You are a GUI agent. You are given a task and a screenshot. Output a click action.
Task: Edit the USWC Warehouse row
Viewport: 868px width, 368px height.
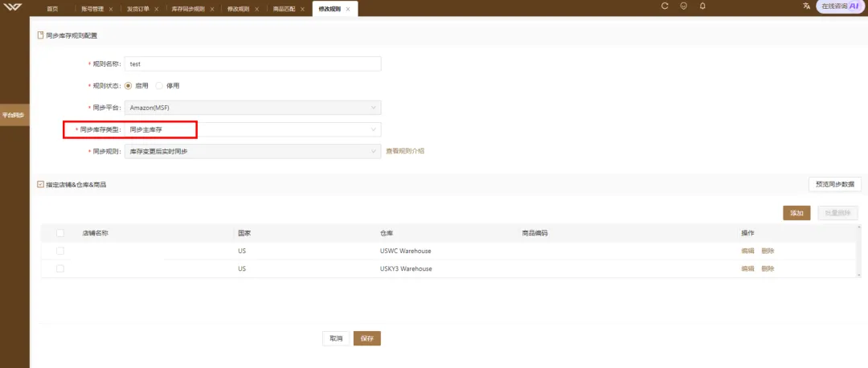(747, 251)
